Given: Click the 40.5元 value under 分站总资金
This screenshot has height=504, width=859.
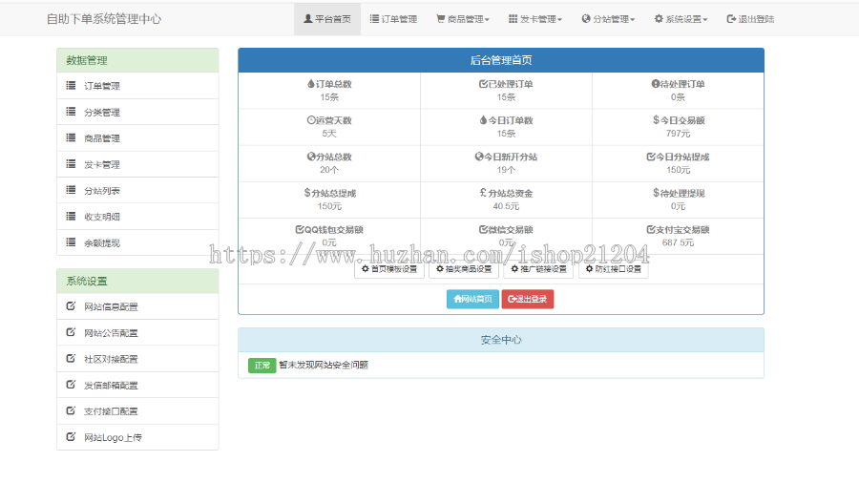Looking at the screenshot, I should (506, 206).
